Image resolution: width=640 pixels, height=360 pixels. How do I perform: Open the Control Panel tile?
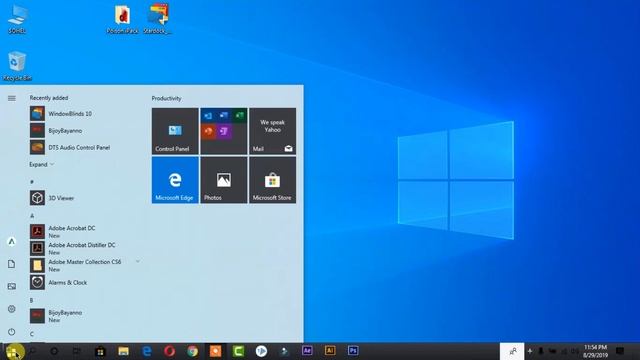[x=175, y=131]
